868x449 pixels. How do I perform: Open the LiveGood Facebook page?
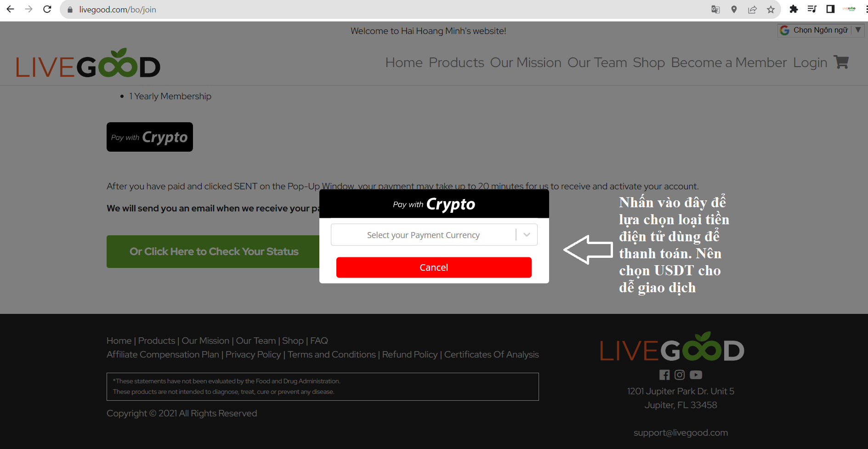(x=664, y=375)
